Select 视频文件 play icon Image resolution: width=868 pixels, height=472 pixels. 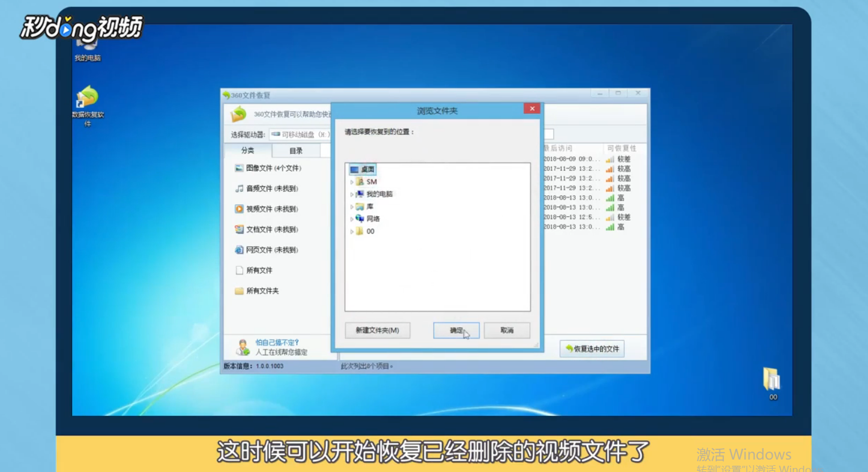[239, 209]
